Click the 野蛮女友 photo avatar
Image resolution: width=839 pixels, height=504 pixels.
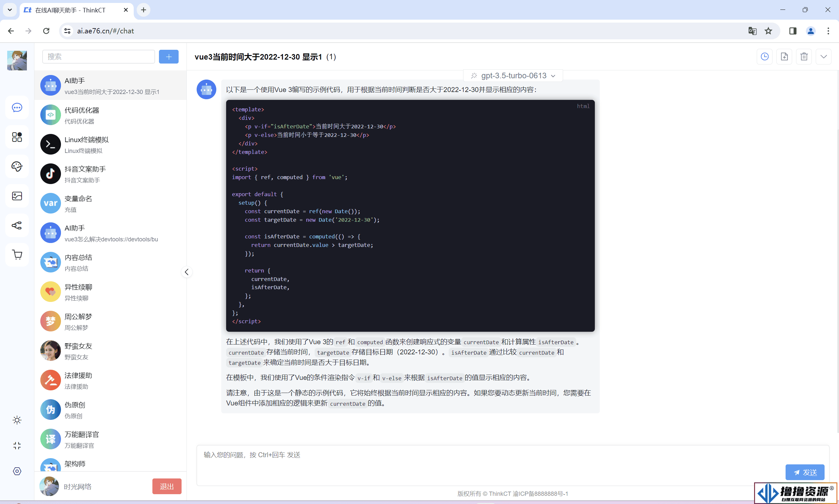coord(50,350)
